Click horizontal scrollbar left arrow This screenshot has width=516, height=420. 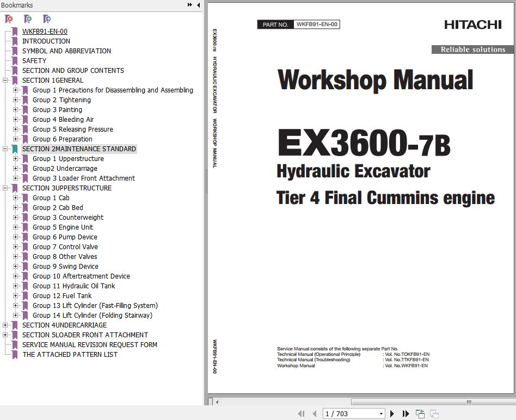[217, 402]
